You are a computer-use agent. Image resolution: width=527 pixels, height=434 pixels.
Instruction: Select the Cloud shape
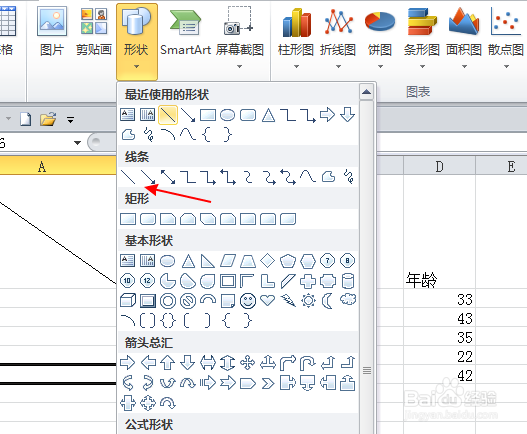348,299
